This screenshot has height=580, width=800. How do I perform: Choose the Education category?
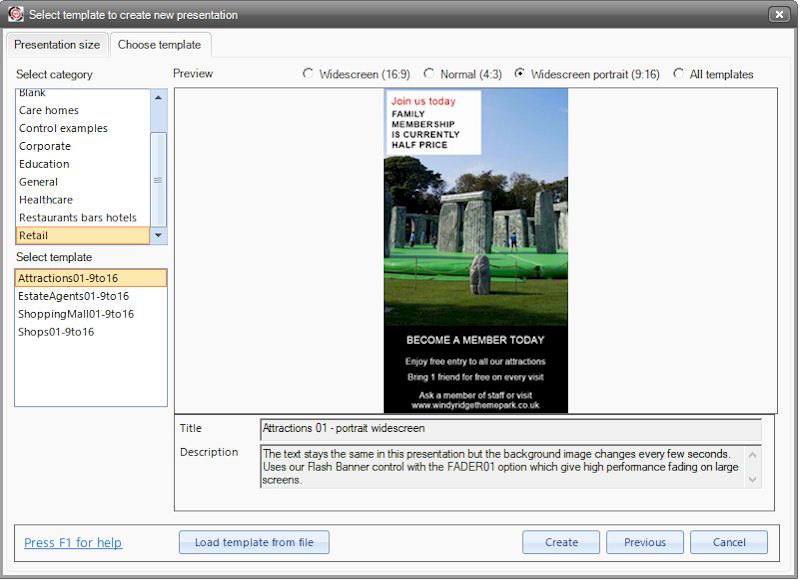point(83,164)
